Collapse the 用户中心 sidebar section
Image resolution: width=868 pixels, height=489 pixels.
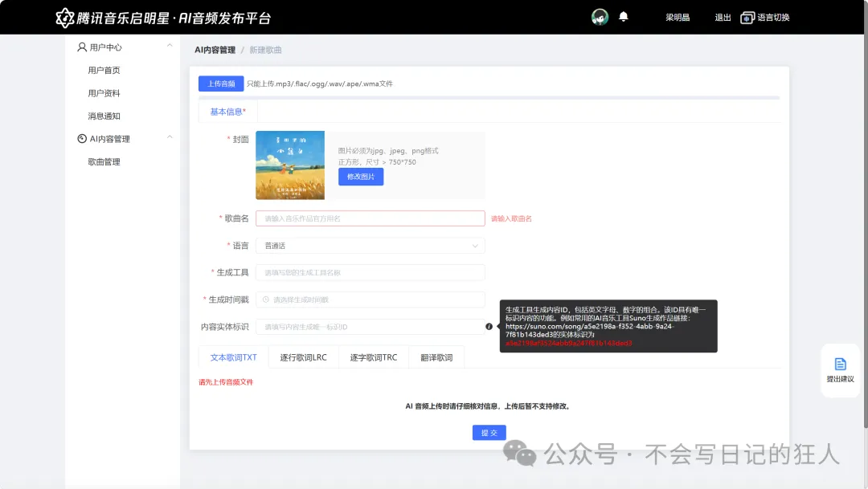170,47
